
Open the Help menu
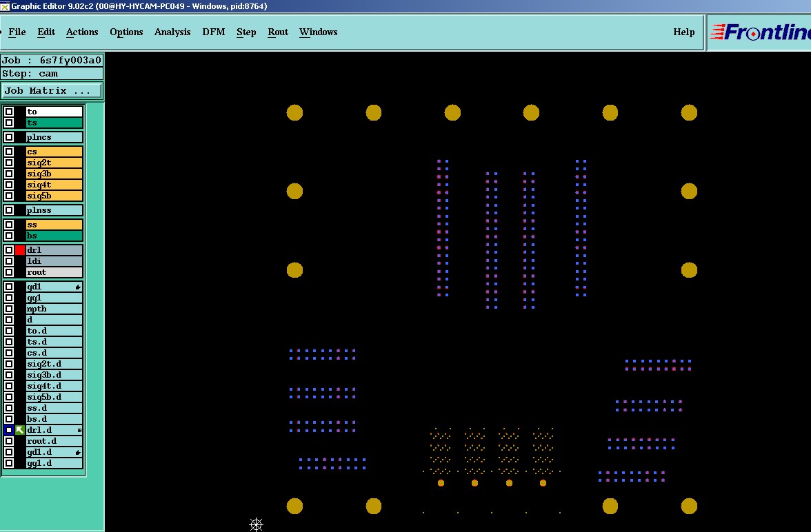684,32
